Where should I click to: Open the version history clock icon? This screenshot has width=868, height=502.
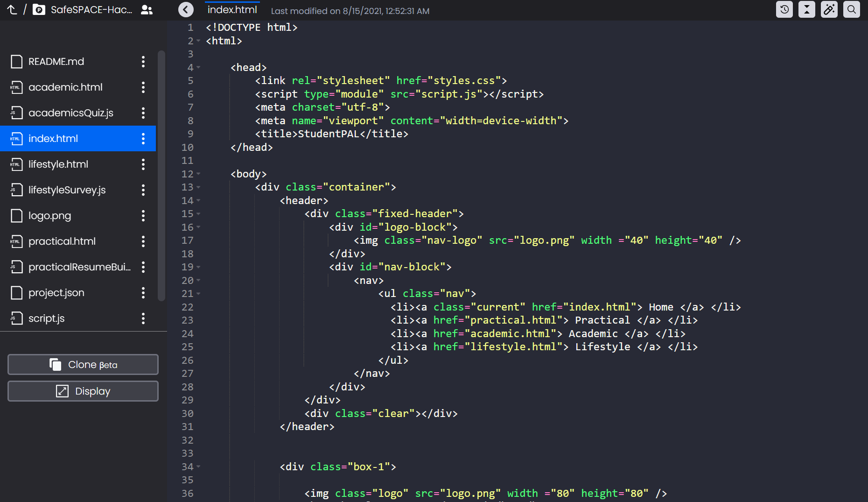click(784, 9)
